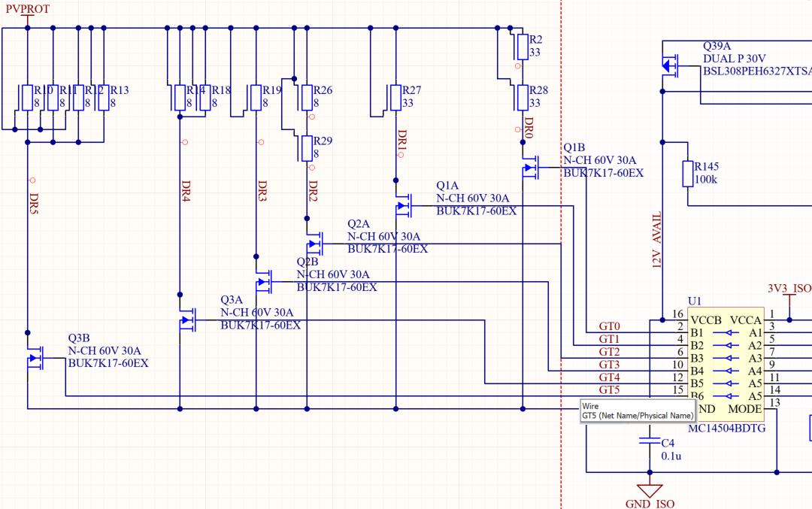812x509 pixels.
Task: Select the R19 resistor symbol
Action: (256, 98)
